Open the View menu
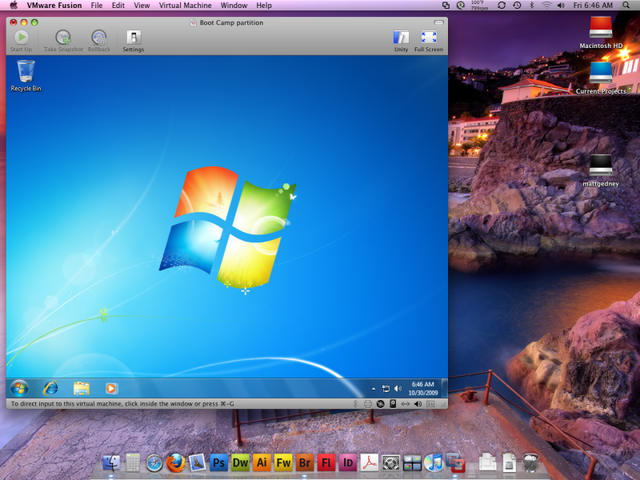 142,5
